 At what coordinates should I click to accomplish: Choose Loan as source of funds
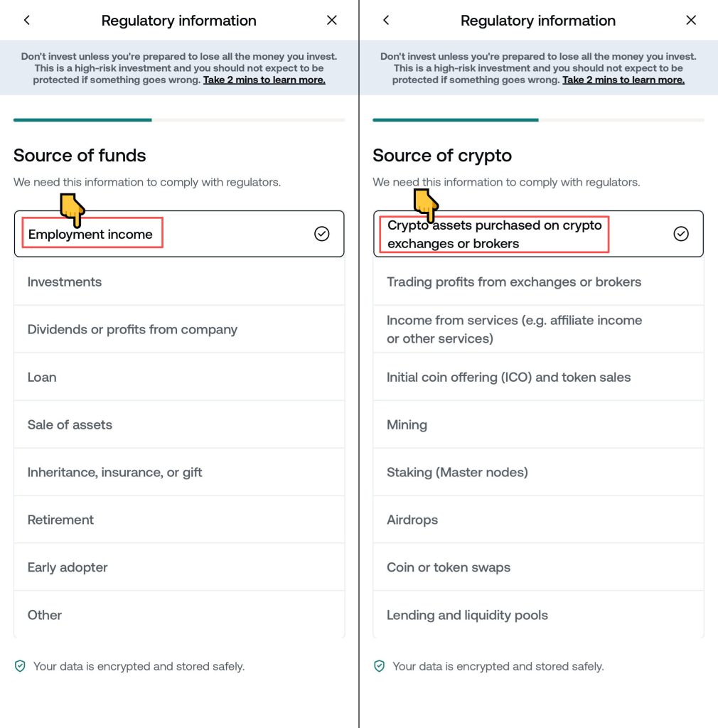[x=179, y=378]
